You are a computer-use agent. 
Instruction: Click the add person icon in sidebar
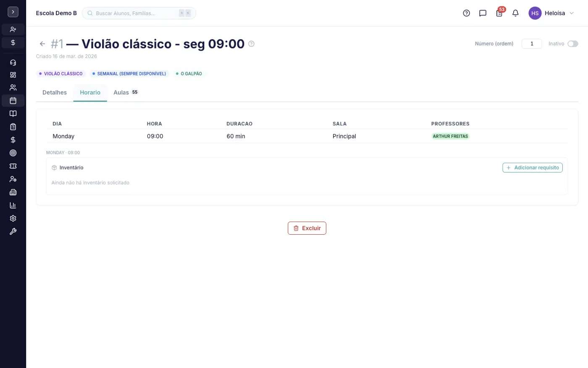(x=13, y=29)
